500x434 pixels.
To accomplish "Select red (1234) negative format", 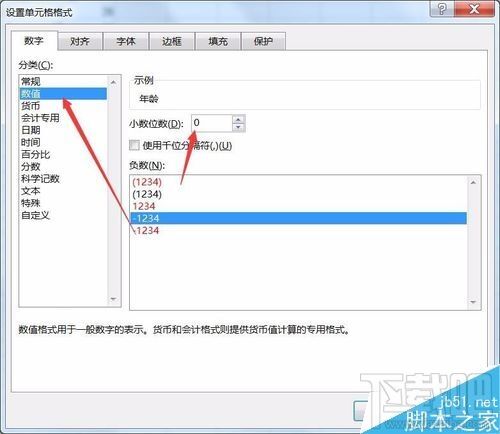I will [298, 182].
